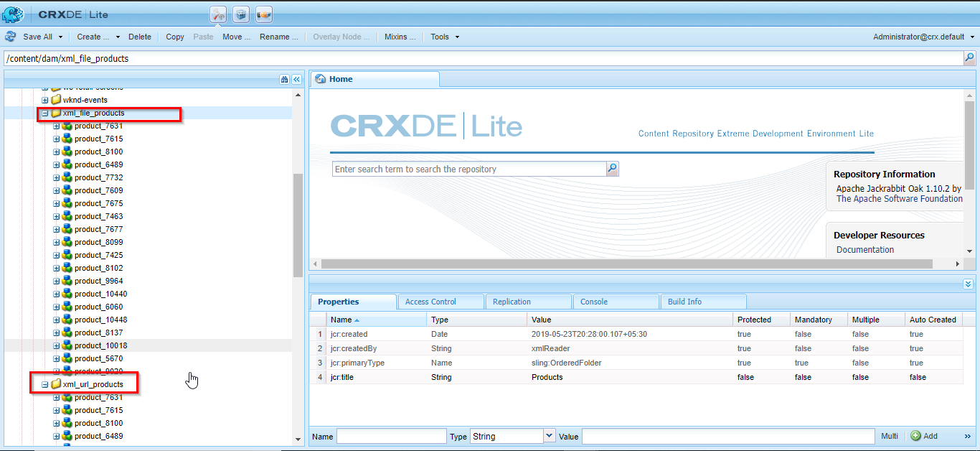Open the Documentation link under Developer Resources
Image resolution: width=980 pixels, height=451 pixels.
pyautogui.click(x=865, y=250)
